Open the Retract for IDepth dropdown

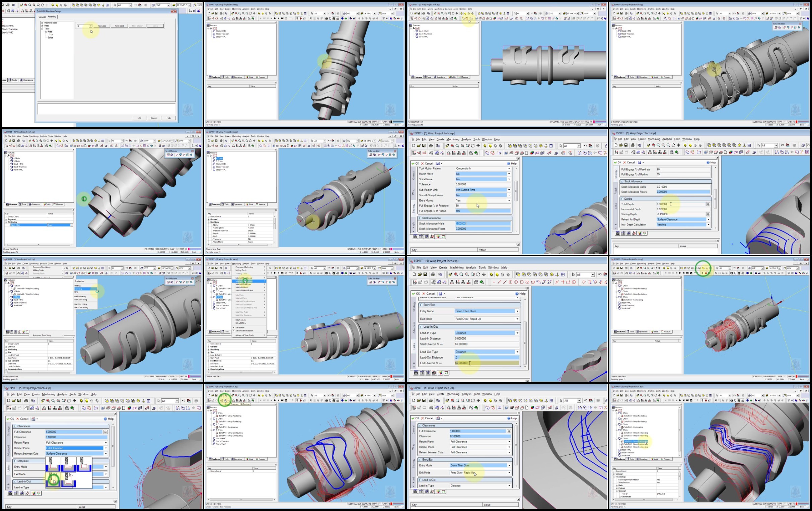(683, 219)
